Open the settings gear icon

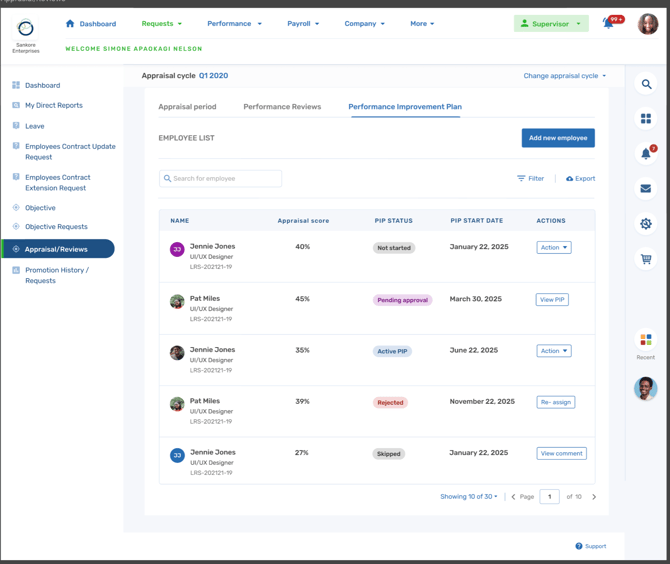coord(646,224)
